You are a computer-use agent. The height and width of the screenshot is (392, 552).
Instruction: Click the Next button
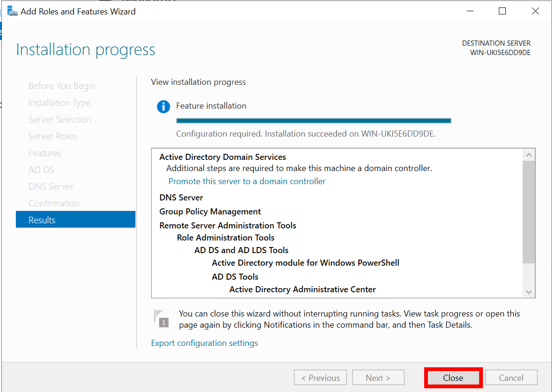point(378,378)
